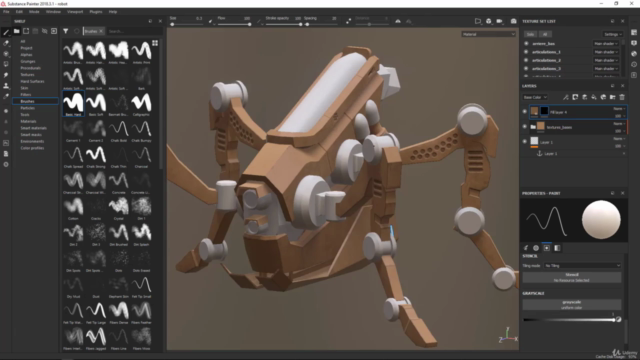Open Main shader dropdown for articulations_2

(x=606, y=60)
